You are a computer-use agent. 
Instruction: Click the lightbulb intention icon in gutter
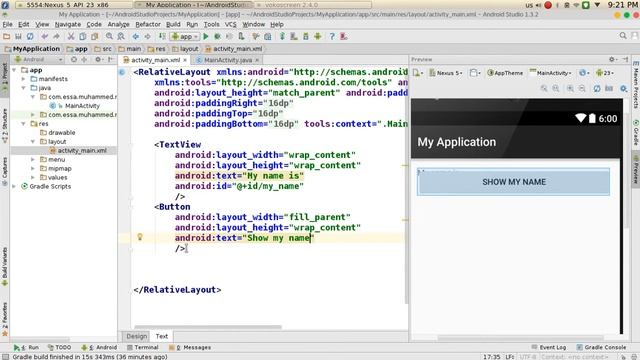tap(140, 237)
